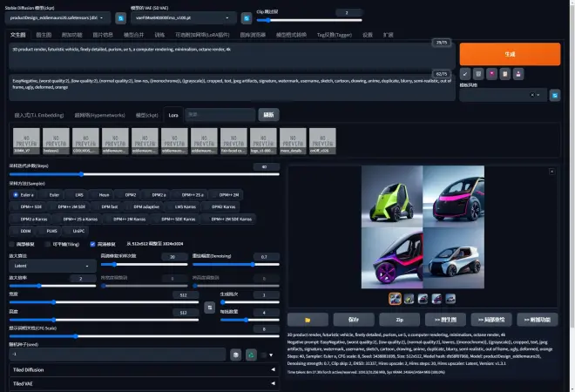575x392 pixels.
Task: Switch to the Hypernetworks sub-tab
Action: click(x=99, y=115)
